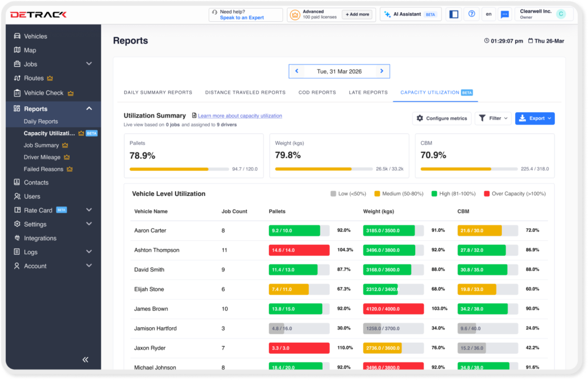Click the chat messages icon in header
The height and width of the screenshot is (380, 588).
point(505,14)
